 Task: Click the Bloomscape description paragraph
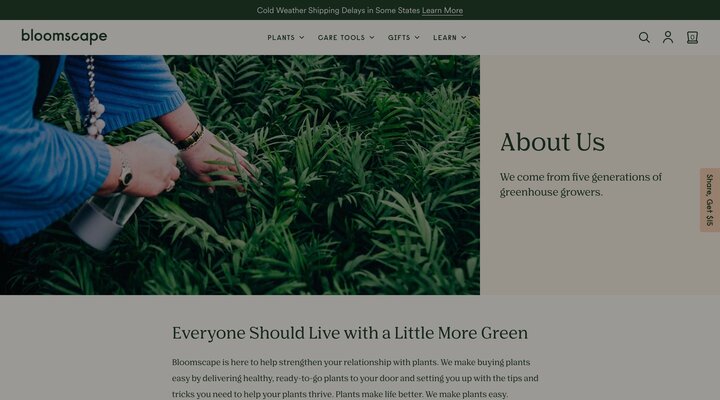pyautogui.click(x=355, y=378)
